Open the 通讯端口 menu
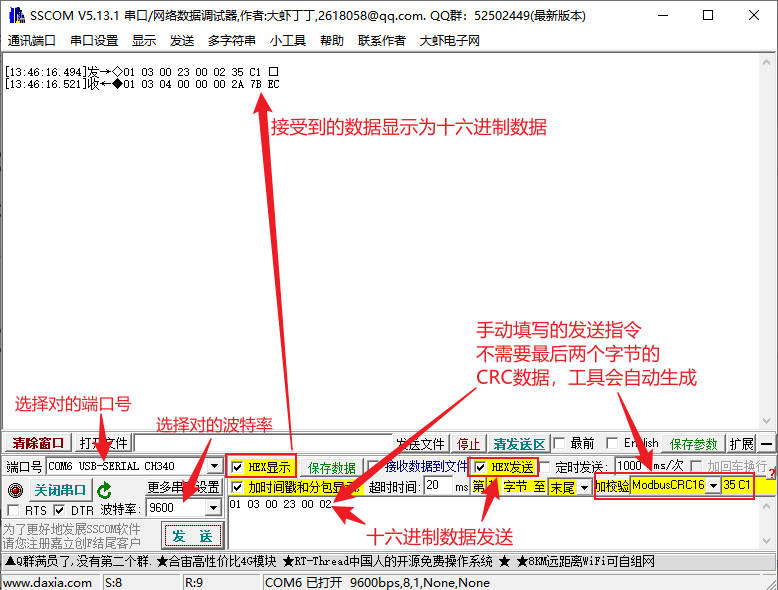The width and height of the screenshot is (778, 590). [31, 41]
